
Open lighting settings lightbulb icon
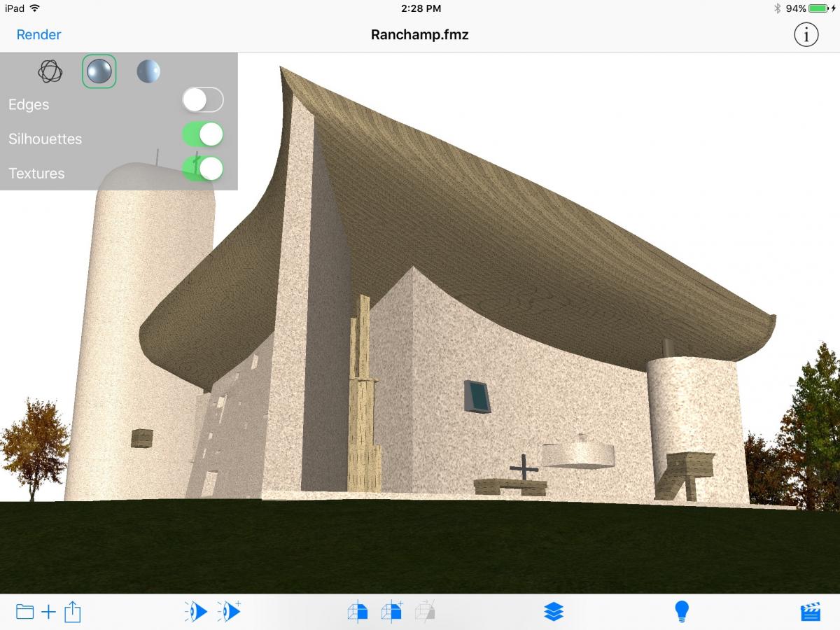[x=682, y=612]
